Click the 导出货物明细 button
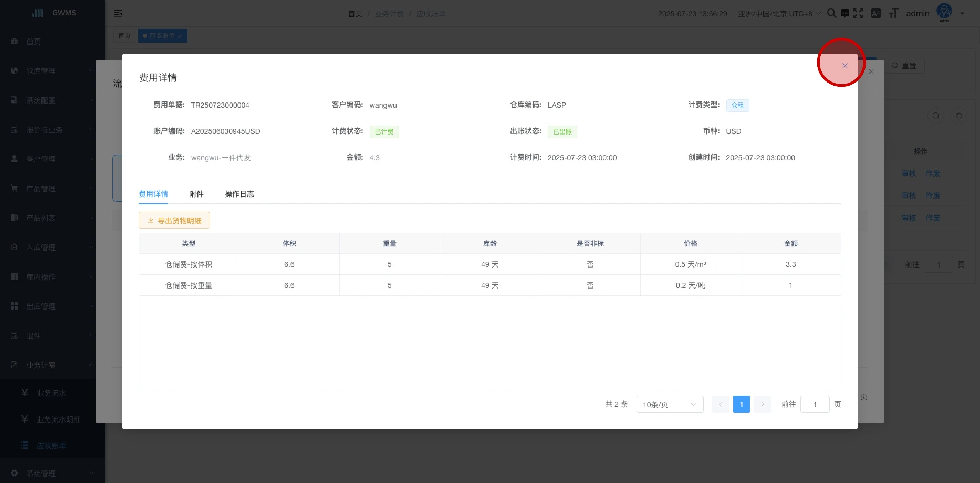The image size is (980, 483). (174, 221)
